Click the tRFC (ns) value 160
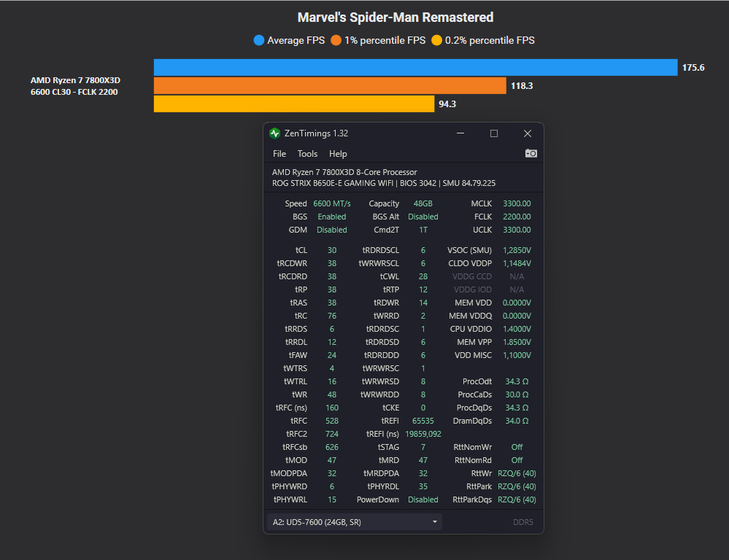This screenshot has height=560, width=729. click(332, 408)
